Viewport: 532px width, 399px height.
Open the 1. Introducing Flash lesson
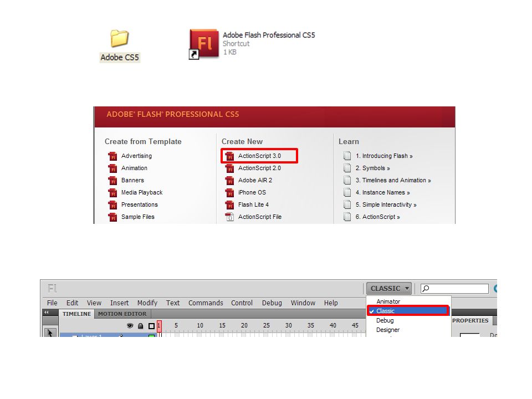click(x=384, y=156)
